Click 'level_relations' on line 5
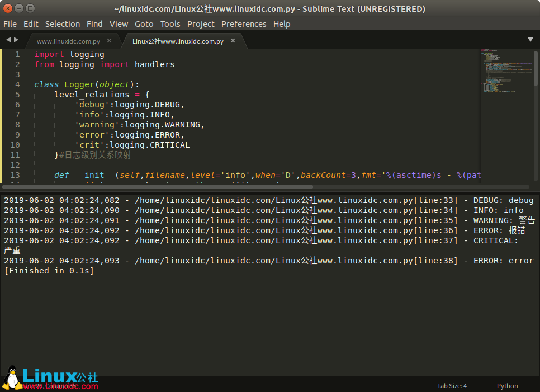The width and height of the screenshot is (540, 392). [92, 95]
